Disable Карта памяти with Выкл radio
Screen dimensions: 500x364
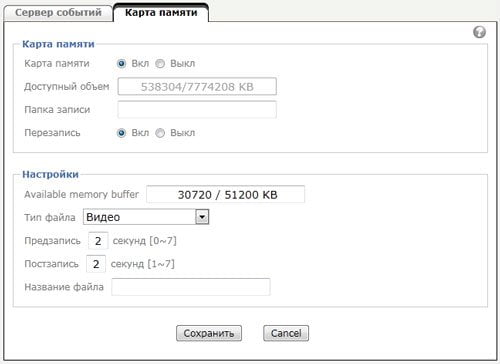click(x=160, y=63)
